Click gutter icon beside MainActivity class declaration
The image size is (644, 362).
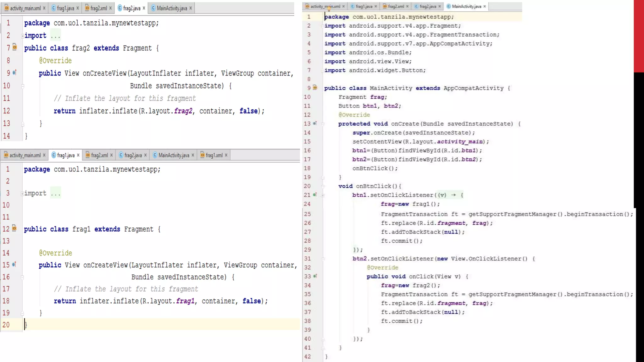coord(315,88)
